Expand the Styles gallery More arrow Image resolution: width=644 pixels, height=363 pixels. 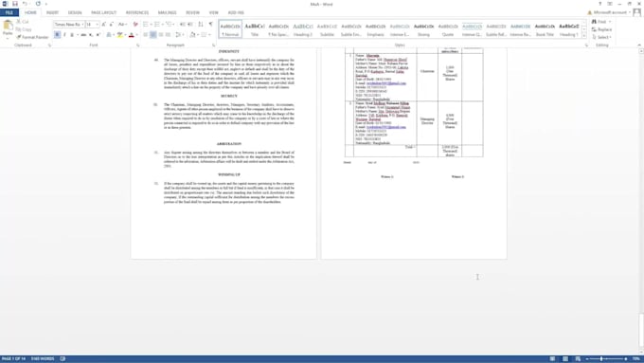click(584, 36)
